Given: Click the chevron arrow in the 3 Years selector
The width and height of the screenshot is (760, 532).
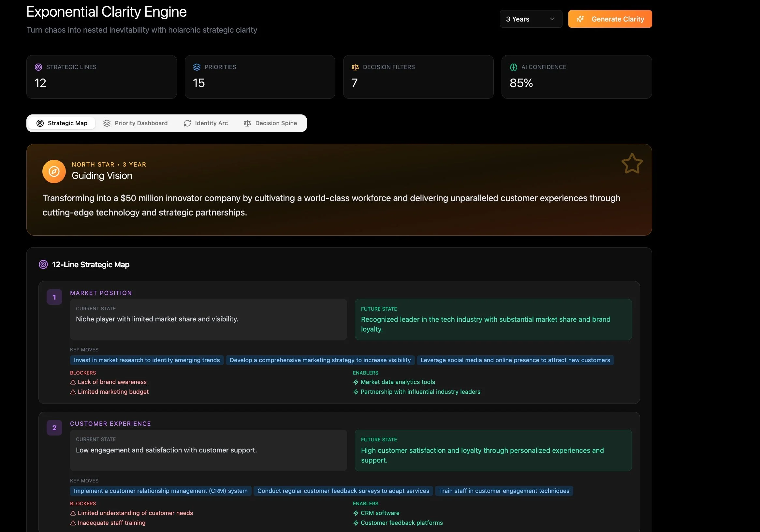Looking at the screenshot, I should point(552,19).
